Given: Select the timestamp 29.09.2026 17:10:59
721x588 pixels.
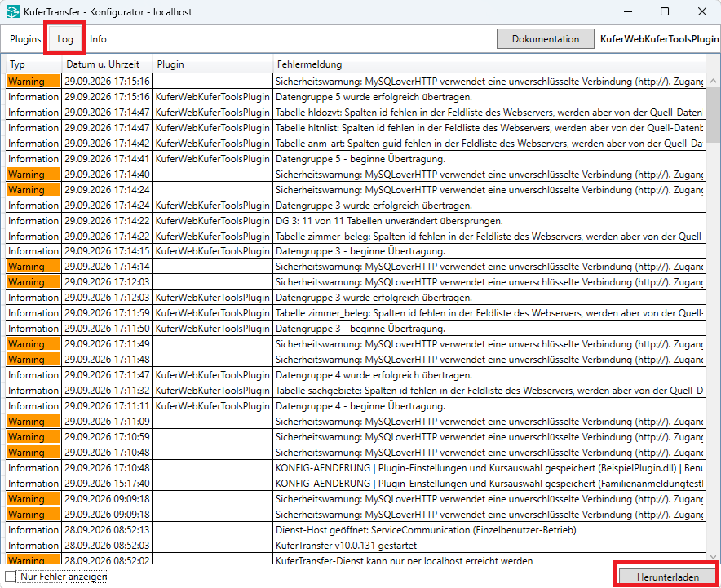Looking at the screenshot, I should [x=107, y=437].
